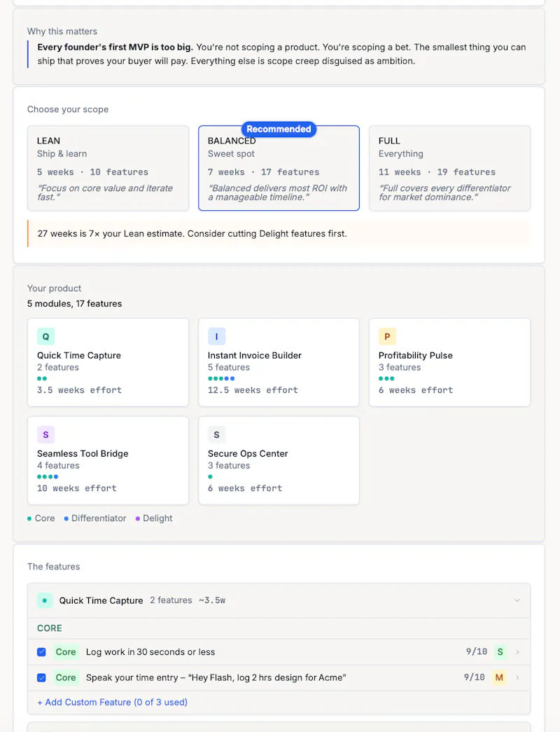Screen dimensions: 560x732
Task: Select the BALANCED scope card
Action: 279,168
